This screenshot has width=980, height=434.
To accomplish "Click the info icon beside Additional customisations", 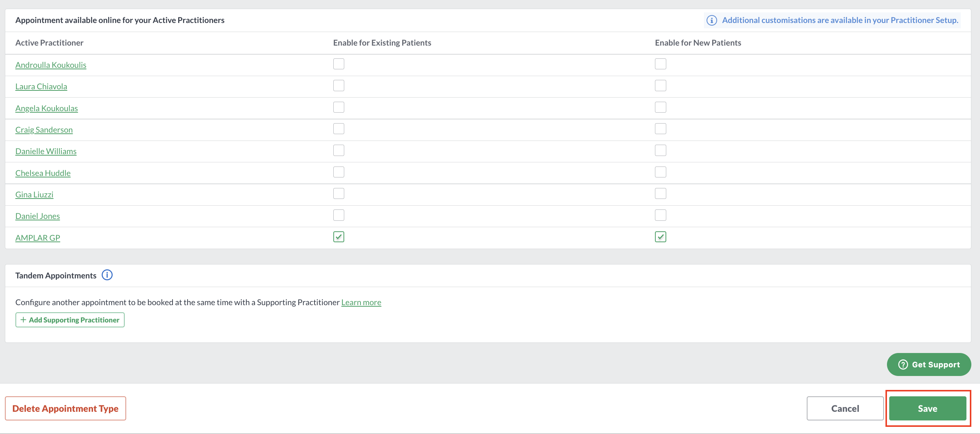I will coord(711,20).
